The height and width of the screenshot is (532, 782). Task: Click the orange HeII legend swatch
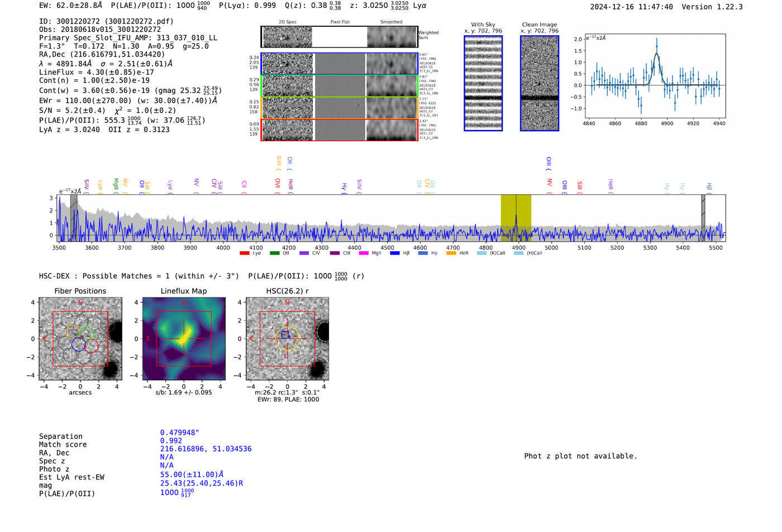pos(451,253)
